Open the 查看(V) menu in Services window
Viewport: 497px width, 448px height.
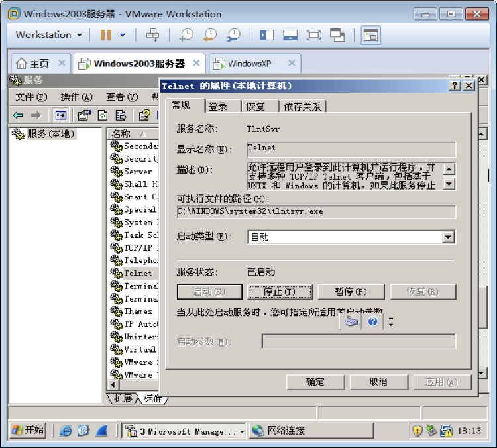point(122,97)
